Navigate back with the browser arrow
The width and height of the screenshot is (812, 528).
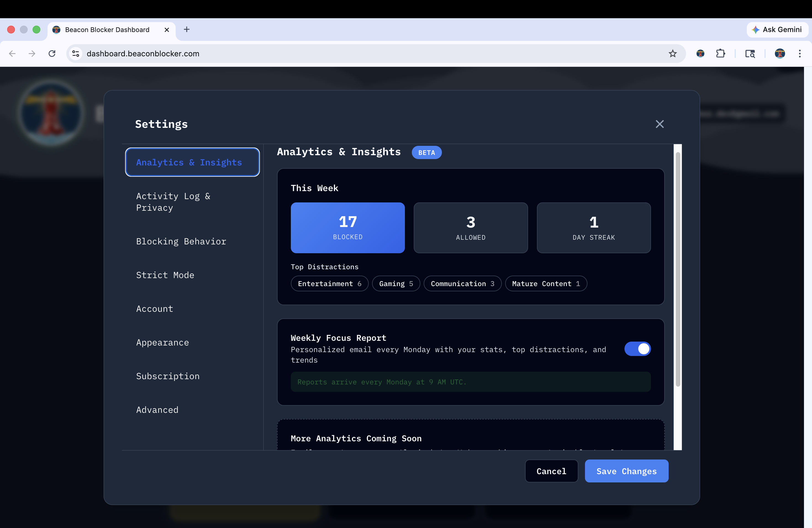12,54
